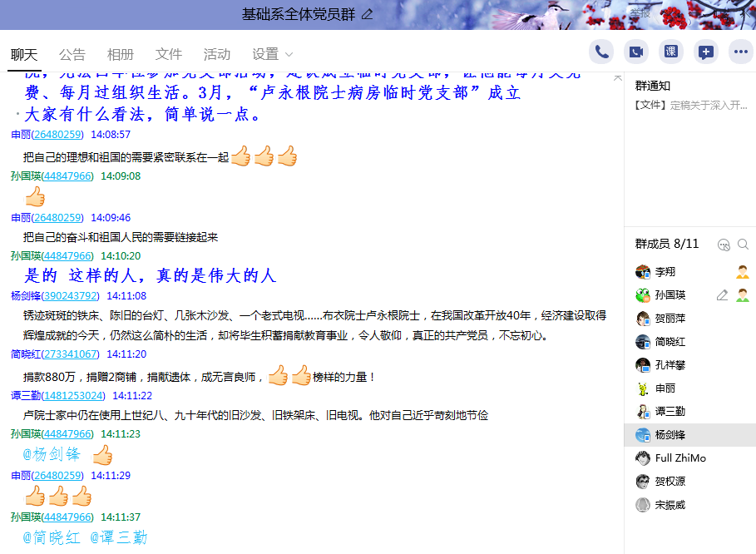Go to the 文件 tab
The height and width of the screenshot is (554, 756).
169,54
